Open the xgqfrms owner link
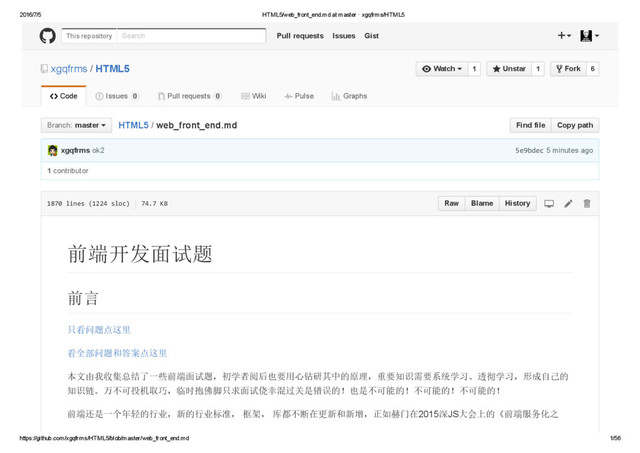Screen dimensions: 640x453 click(69, 69)
